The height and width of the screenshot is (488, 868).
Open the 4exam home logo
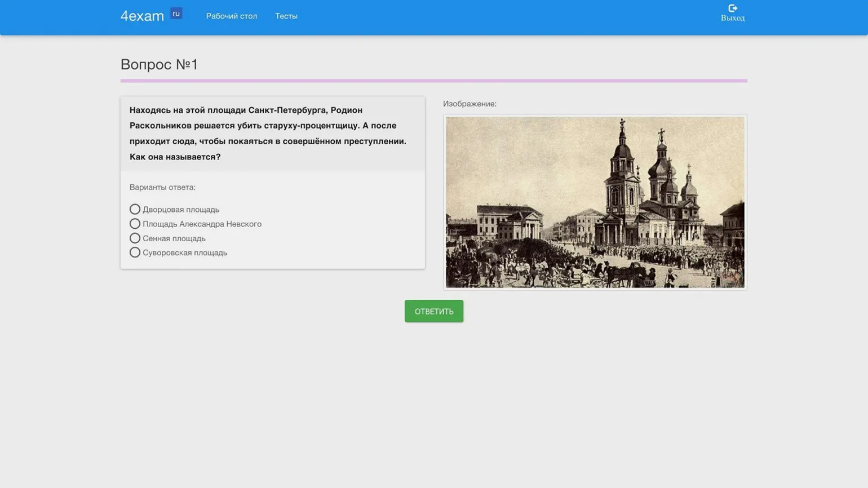tap(142, 16)
